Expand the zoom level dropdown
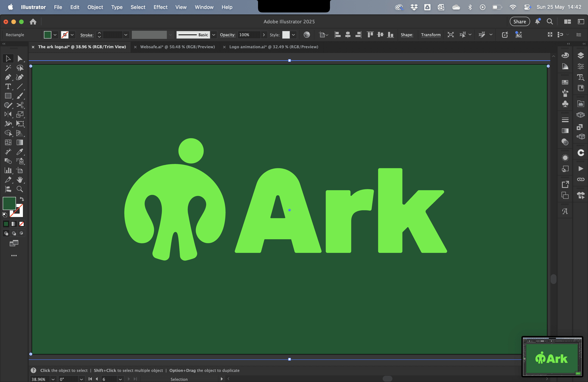The width and height of the screenshot is (588, 382). coord(53,379)
